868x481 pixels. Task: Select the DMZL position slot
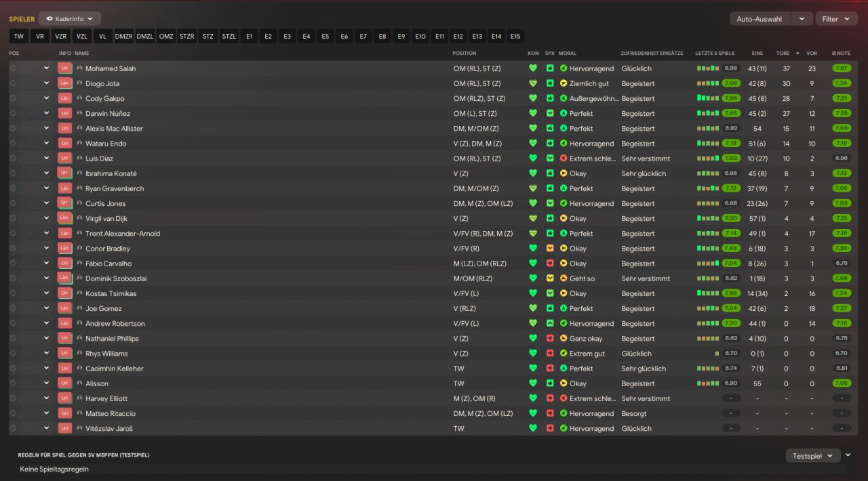(x=145, y=37)
